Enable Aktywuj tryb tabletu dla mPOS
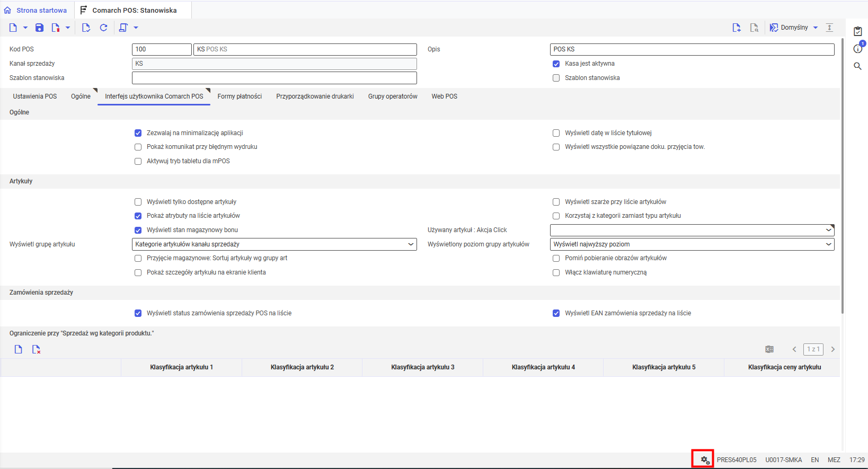 pos(138,161)
